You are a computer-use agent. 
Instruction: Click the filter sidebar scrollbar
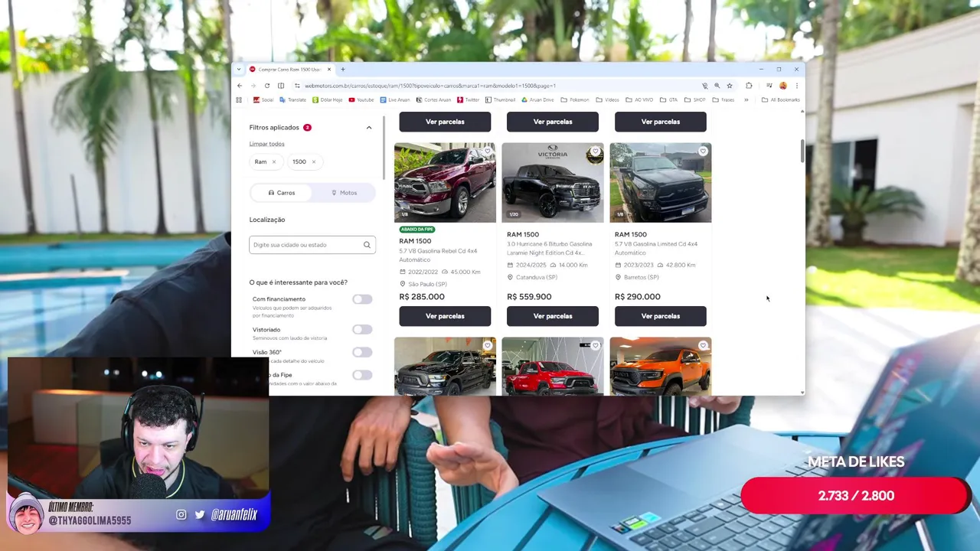coord(384,147)
